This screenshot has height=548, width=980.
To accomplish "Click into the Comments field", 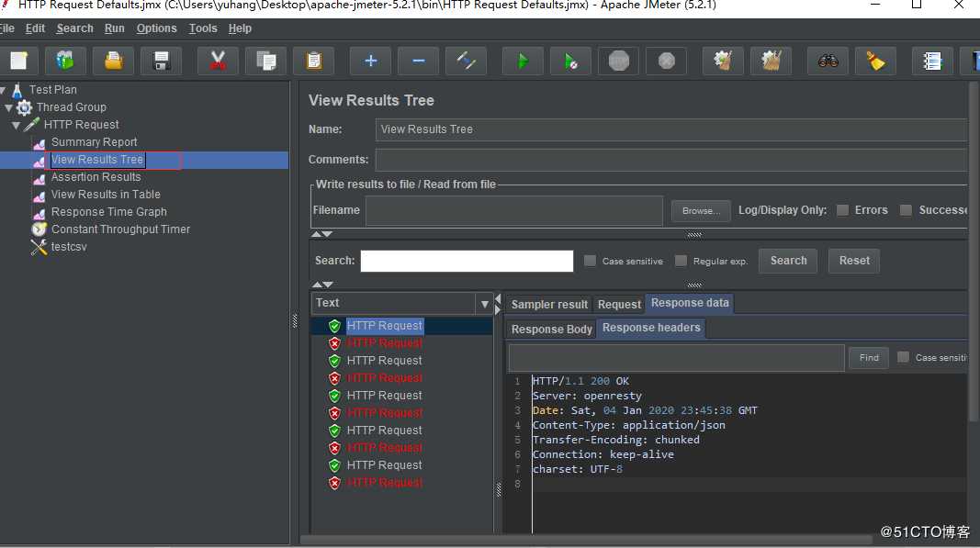I will click(671, 160).
